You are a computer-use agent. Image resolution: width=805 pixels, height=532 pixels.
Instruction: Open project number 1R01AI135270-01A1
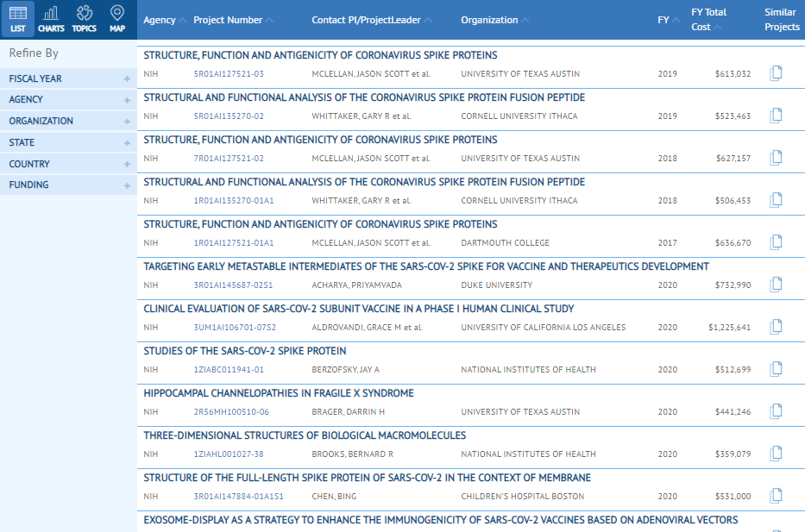234,201
